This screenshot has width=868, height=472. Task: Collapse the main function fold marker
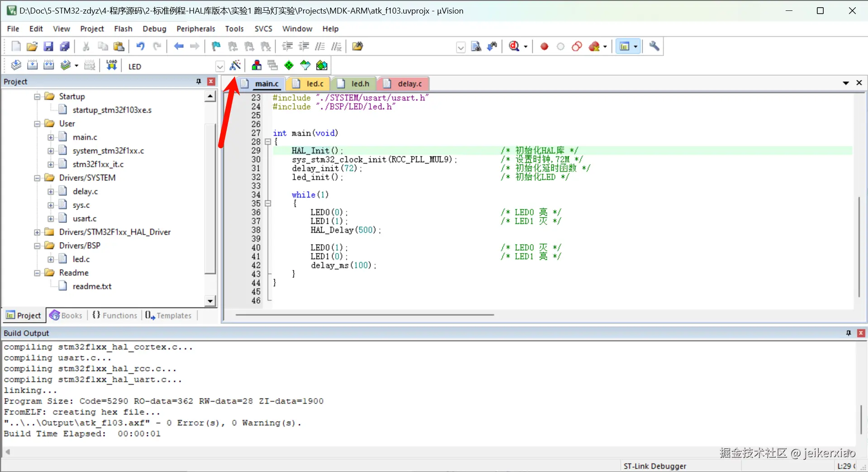268,142
